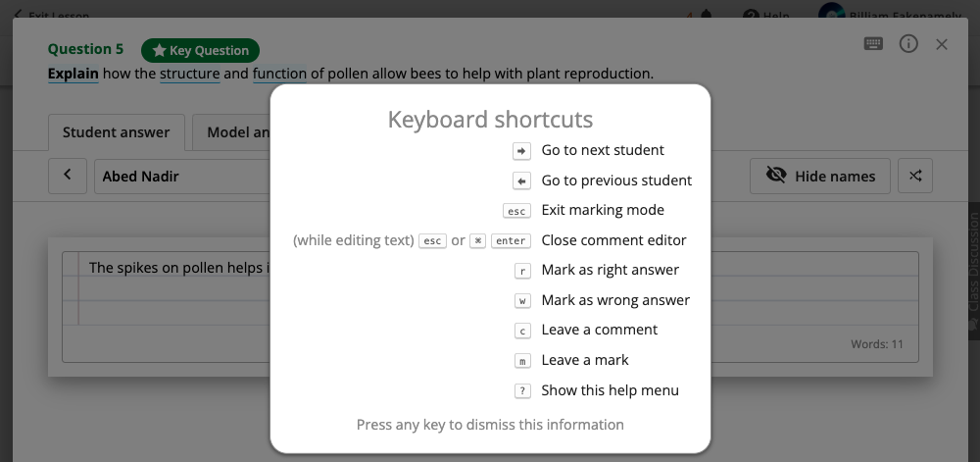Screen dimensions: 980x462
Task: Open the keyboard shortcuts icon
Action: click(x=873, y=44)
